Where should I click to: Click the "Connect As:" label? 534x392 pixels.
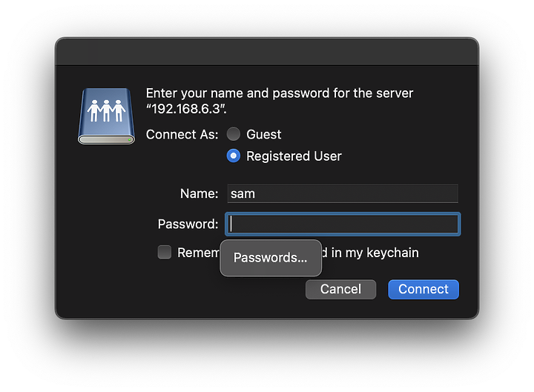point(182,134)
